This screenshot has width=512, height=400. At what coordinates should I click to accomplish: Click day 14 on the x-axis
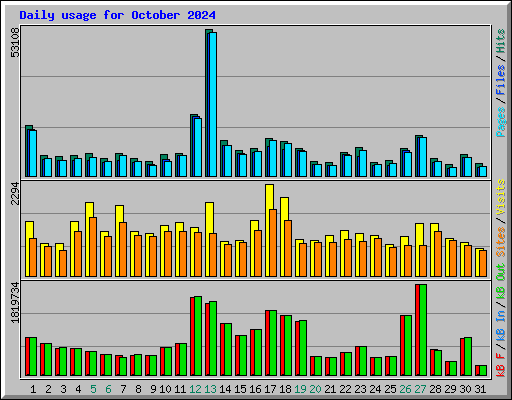click(x=225, y=389)
